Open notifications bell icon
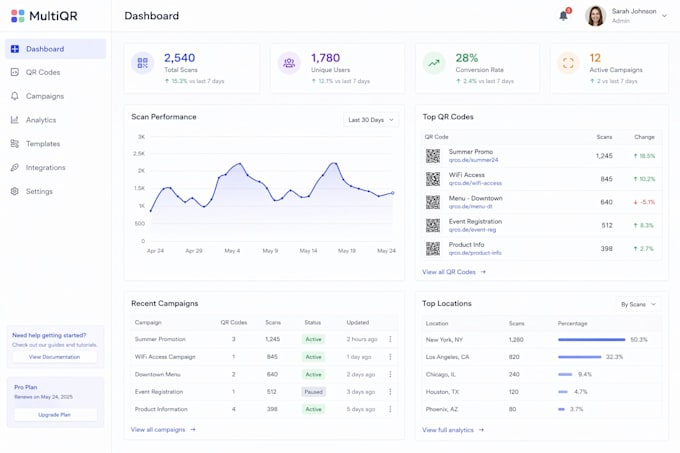680x453 pixels. coord(563,16)
